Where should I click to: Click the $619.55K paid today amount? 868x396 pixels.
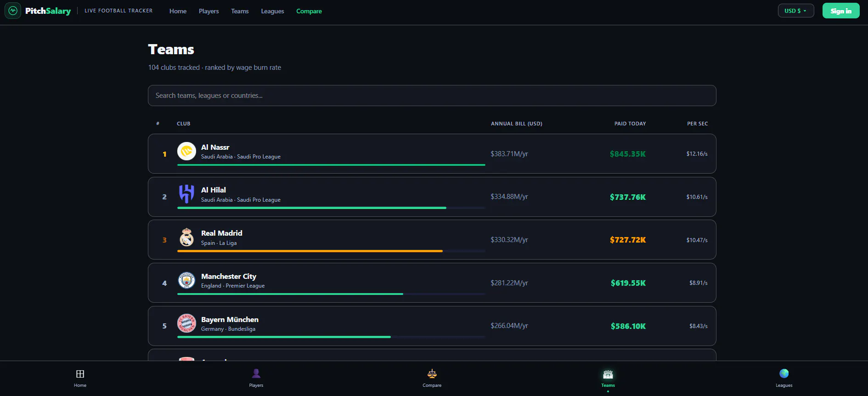tap(628, 283)
